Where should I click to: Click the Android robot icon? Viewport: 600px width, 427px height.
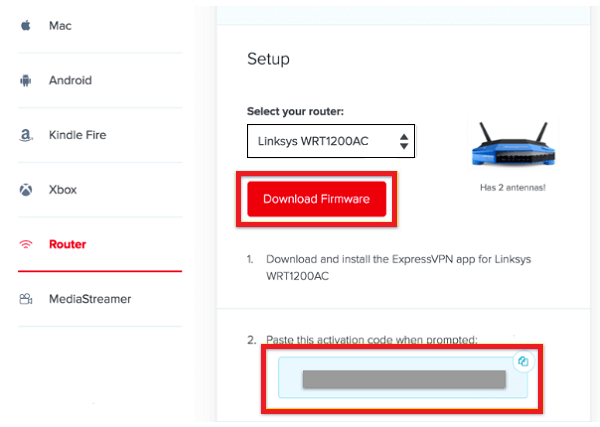point(26,80)
